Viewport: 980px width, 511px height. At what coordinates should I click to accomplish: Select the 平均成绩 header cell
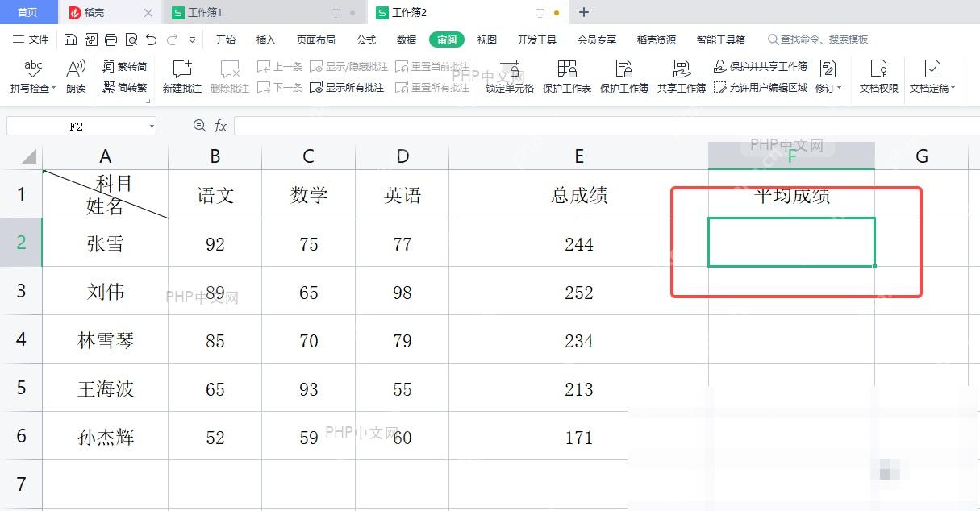click(792, 194)
